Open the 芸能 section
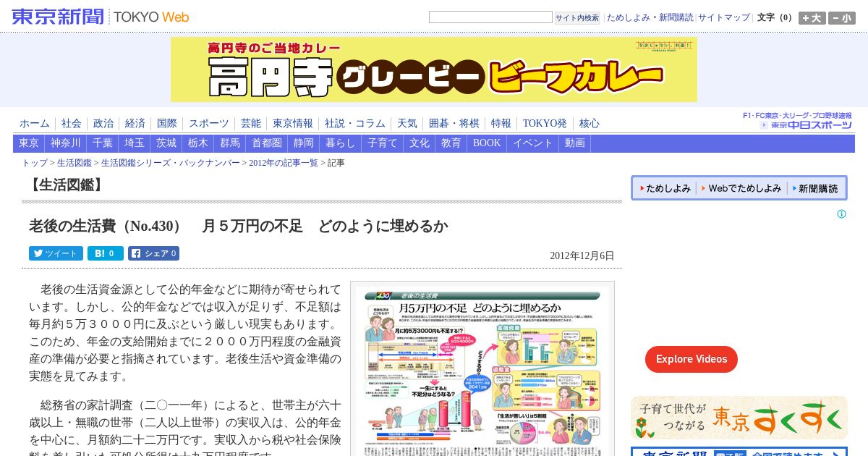 coord(251,124)
